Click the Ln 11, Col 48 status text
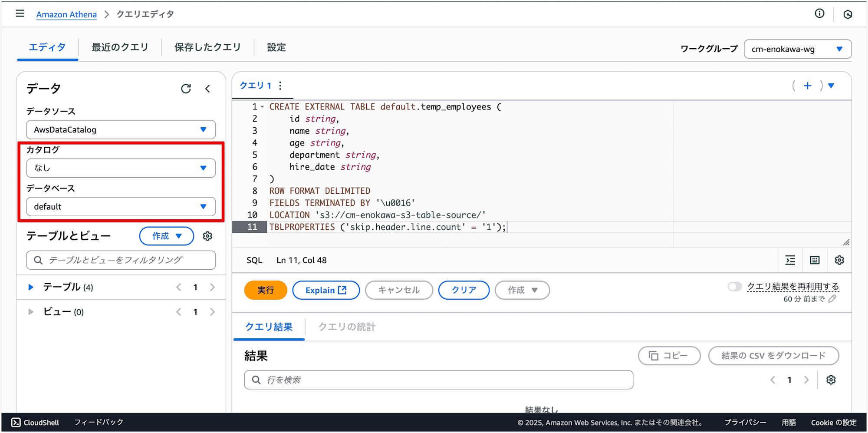 pyautogui.click(x=302, y=260)
